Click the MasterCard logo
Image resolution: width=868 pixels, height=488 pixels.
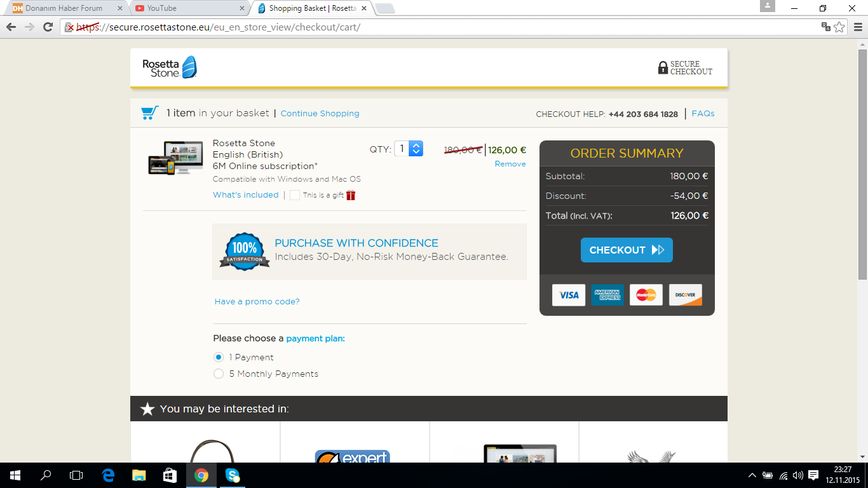pyautogui.click(x=646, y=295)
